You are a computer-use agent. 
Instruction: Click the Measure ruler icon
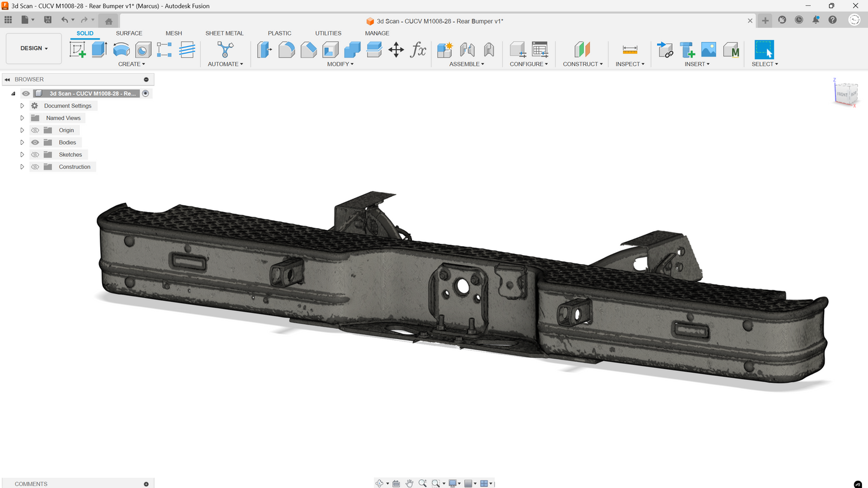click(630, 50)
